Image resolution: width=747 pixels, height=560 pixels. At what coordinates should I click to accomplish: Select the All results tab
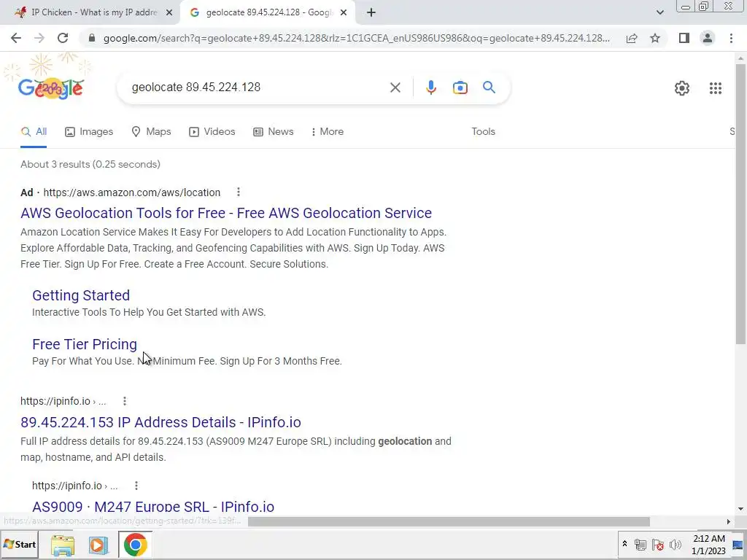click(x=34, y=131)
